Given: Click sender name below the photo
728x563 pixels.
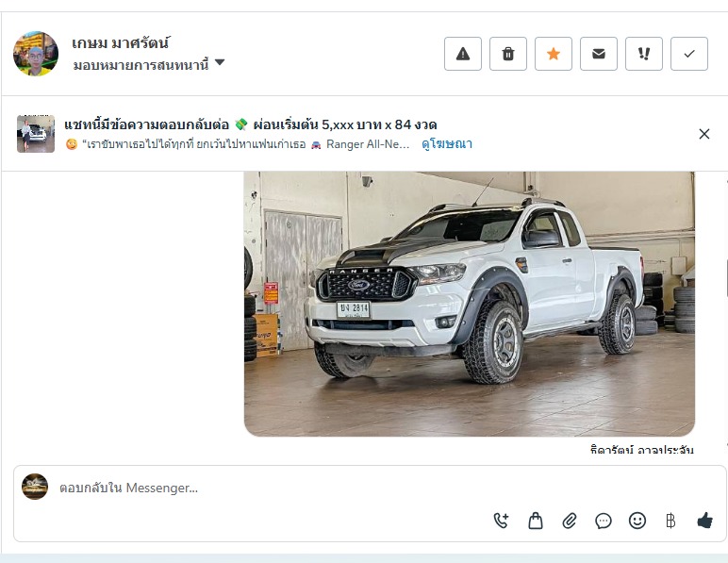Looking at the screenshot, I should pos(641,449).
